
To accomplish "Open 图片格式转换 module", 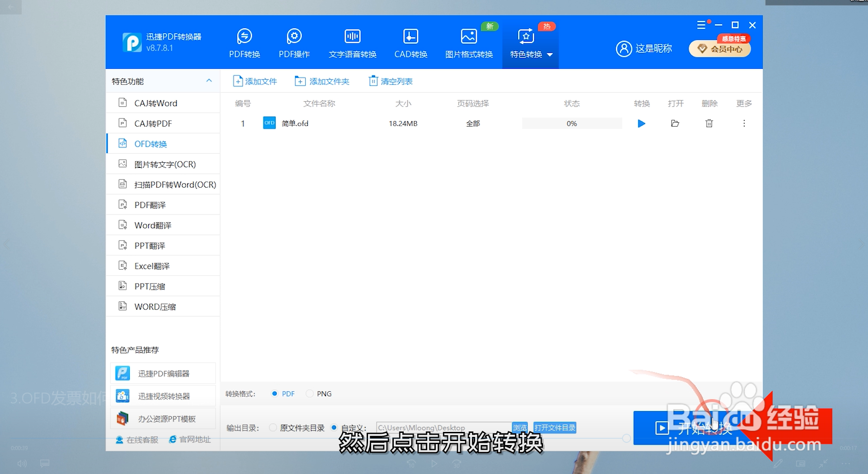I will point(468,43).
